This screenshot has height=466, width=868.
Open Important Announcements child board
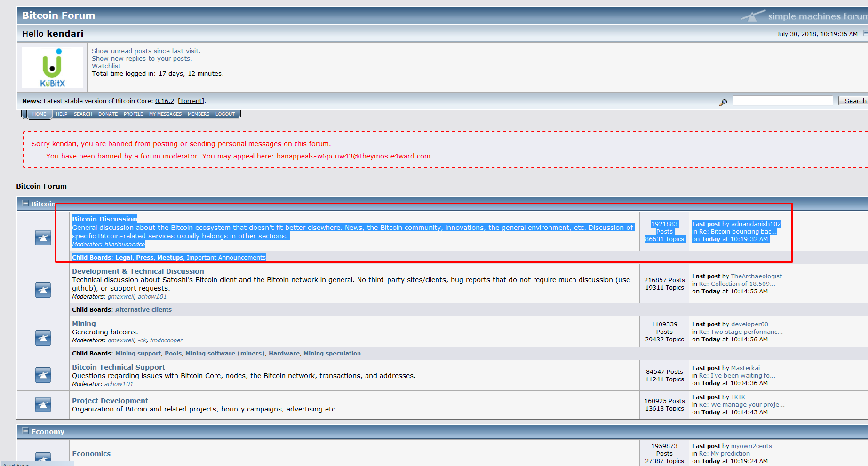click(x=226, y=257)
